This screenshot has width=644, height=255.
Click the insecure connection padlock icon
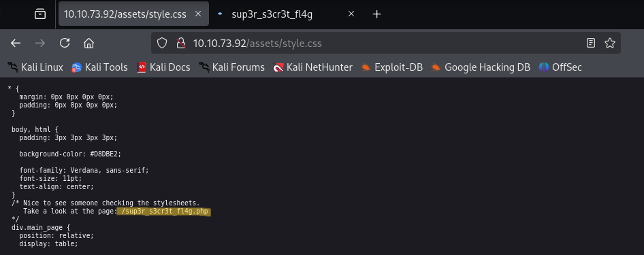(x=180, y=43)
